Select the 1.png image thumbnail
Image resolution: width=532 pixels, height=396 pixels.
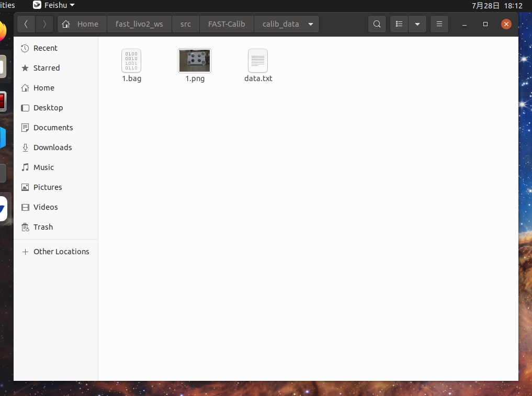(x=195, y=61)
